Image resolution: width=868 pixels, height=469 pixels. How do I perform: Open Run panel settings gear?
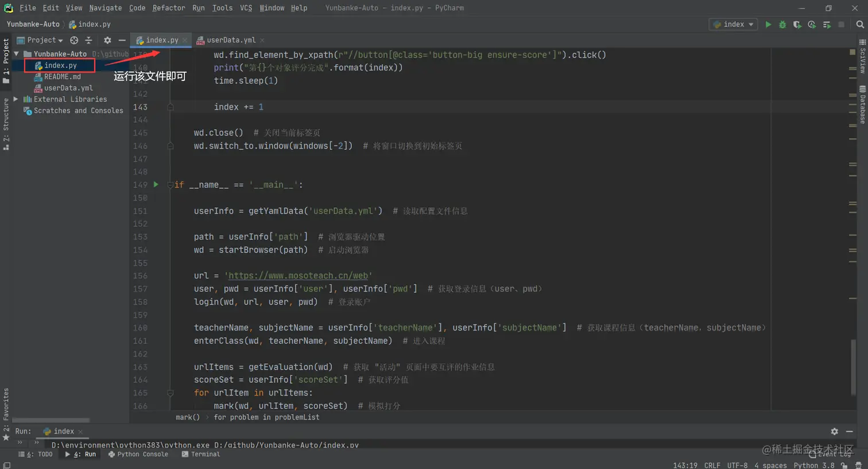coord(835,432)
